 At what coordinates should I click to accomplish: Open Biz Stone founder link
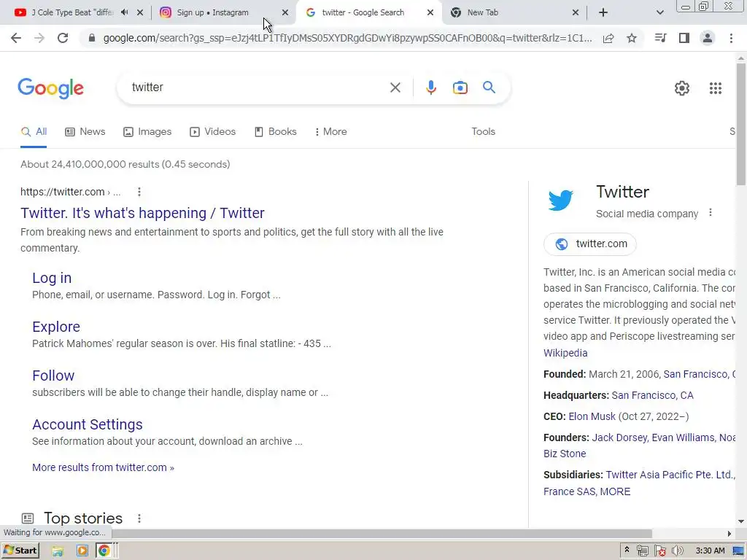[565, 454]
